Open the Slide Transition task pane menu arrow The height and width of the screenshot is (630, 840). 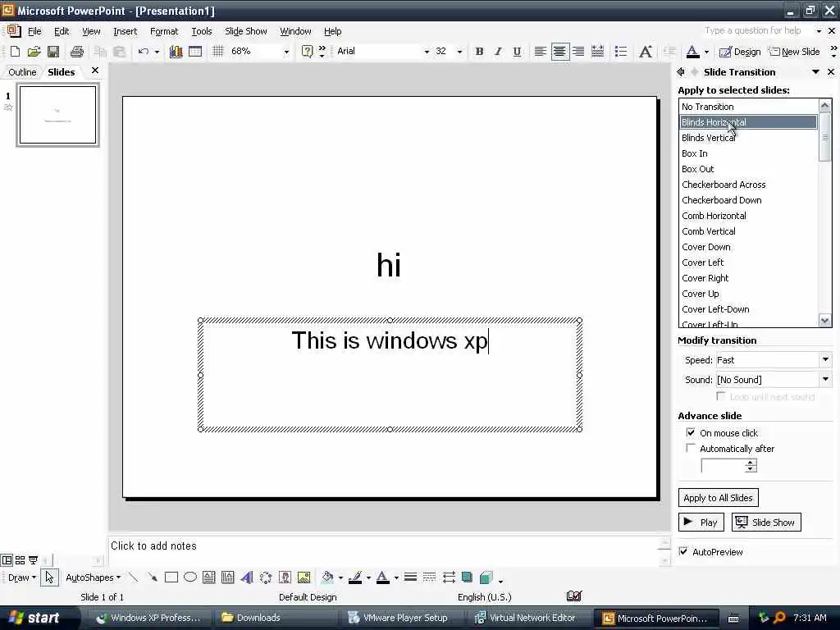click(x=815, y=72)
